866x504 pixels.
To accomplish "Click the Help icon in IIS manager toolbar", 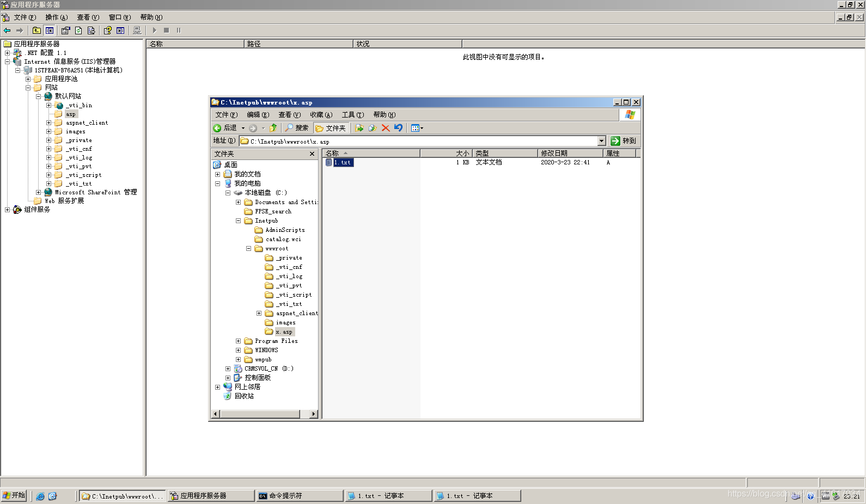I will pos(107,30).
